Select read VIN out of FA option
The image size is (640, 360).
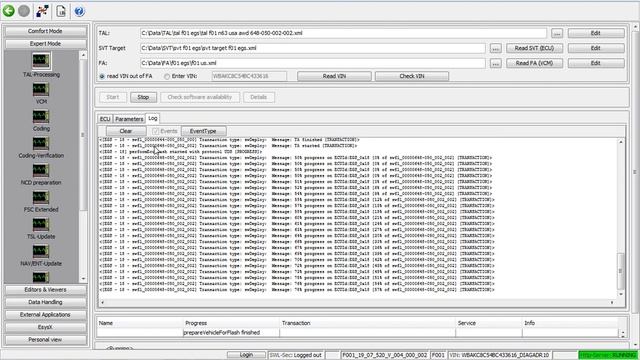click(x=102, y=76)
